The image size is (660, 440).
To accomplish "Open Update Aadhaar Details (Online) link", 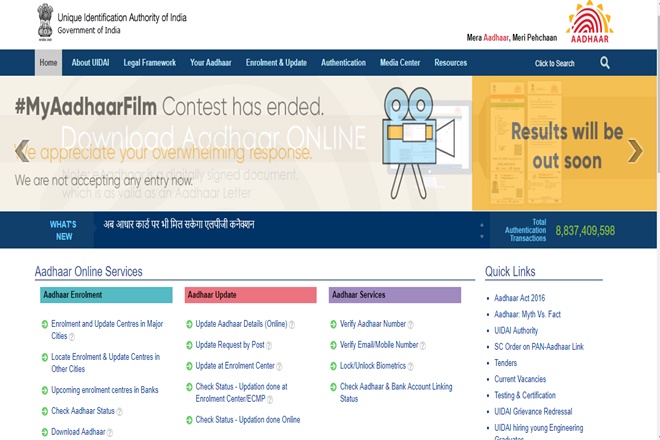I will point(241,324).
